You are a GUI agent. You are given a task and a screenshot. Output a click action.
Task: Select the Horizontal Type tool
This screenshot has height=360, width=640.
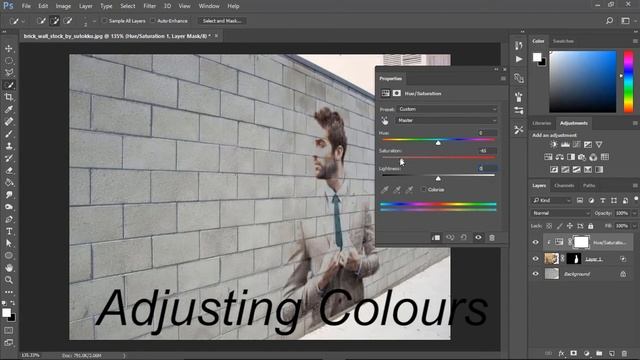point(9,231)
